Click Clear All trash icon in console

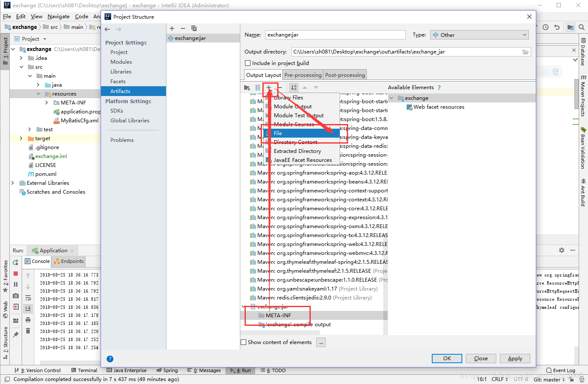[x=28, y=331]
